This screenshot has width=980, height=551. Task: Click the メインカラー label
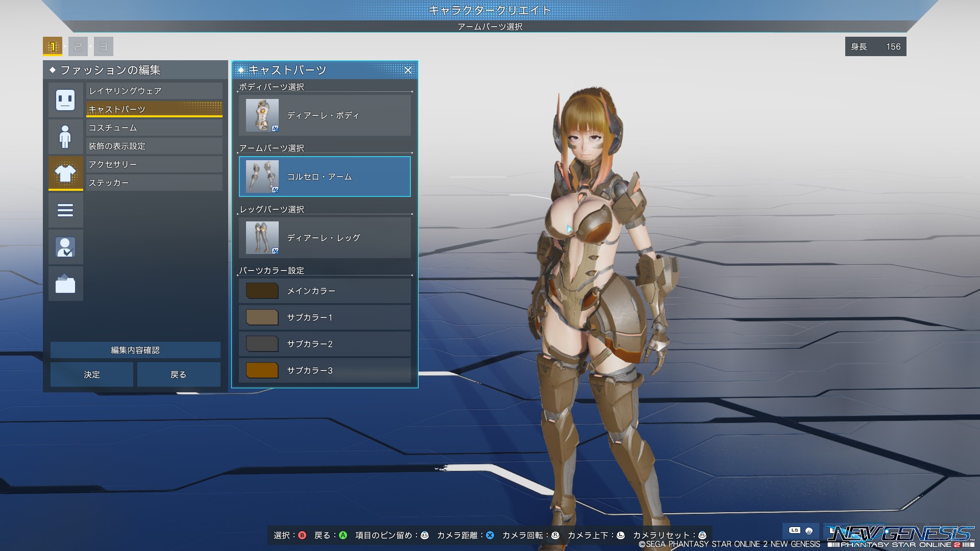[x=311, y=291]
